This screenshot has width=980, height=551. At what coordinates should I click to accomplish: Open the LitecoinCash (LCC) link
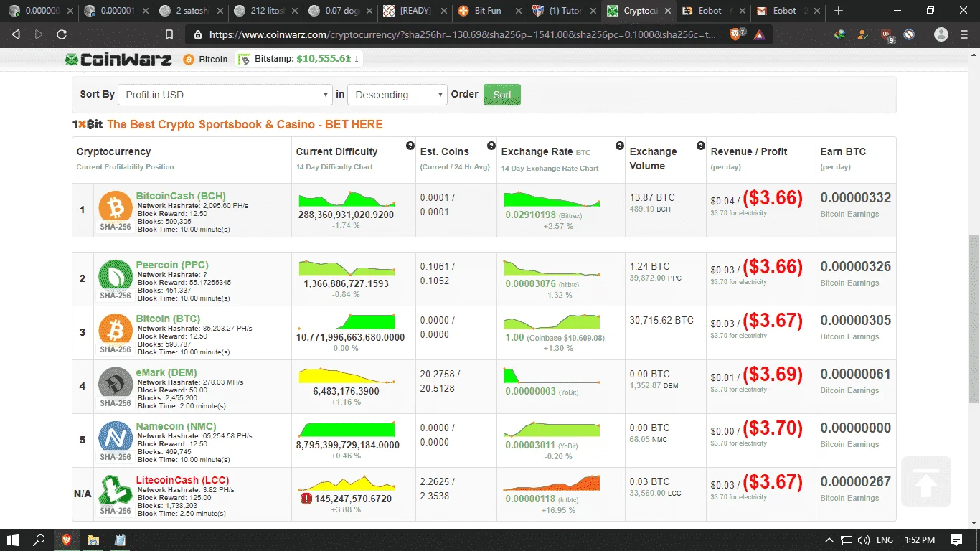(183, 480)
